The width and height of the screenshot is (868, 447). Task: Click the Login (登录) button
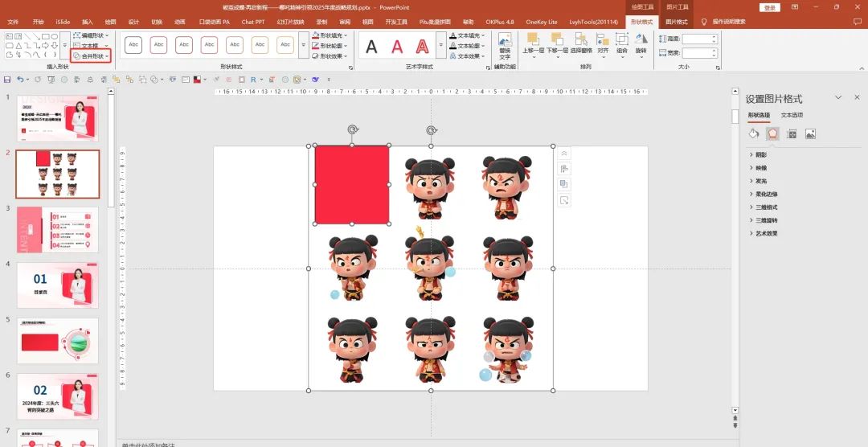tap(771, 7)
